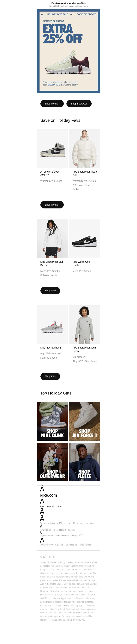
Task: Open the Shop Fleece tile
Action: click(x=85, y=462)
